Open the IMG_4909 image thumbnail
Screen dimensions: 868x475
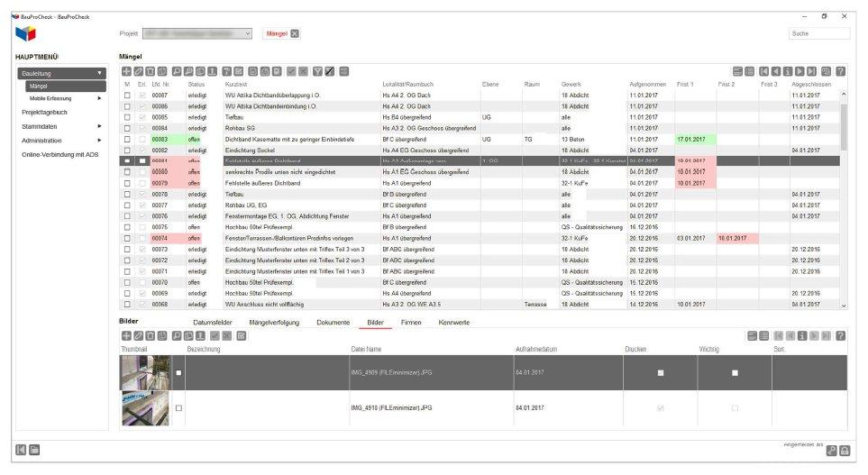[145, 372]
